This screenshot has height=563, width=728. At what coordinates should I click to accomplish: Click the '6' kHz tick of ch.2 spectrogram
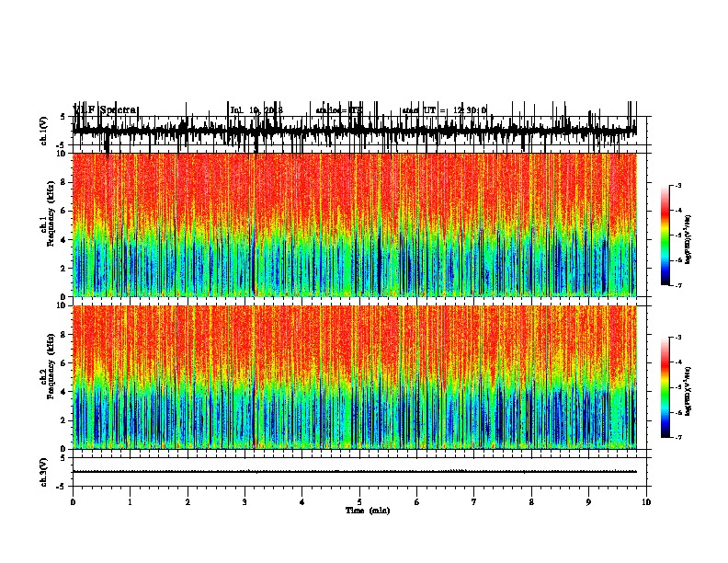tap(64, 363)
